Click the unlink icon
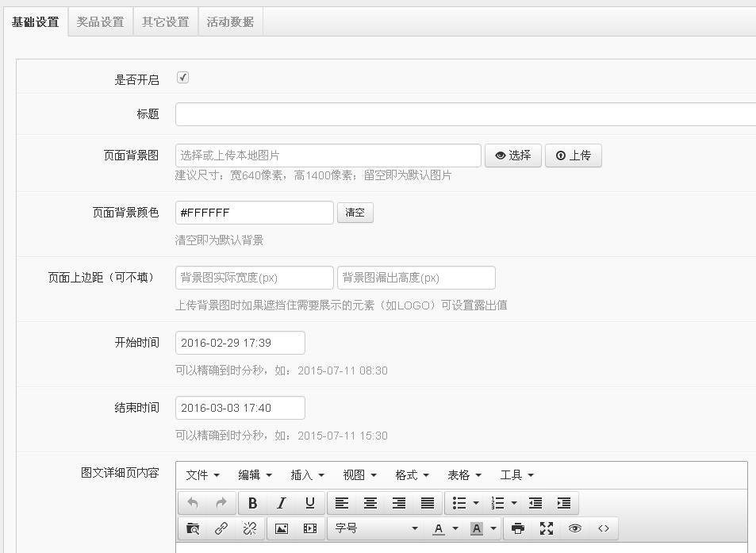The image size is (756, 553). click(x=250, y=528)
